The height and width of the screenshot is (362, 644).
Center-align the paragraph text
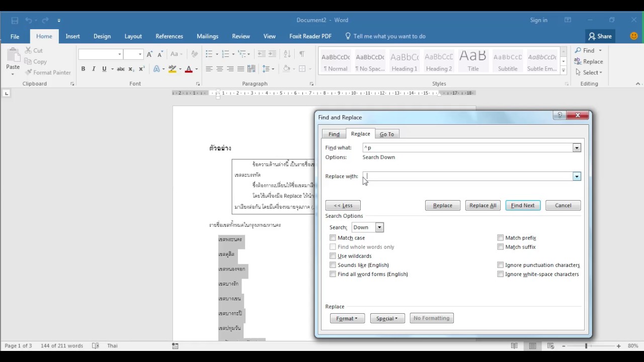(x=219, y=69)
